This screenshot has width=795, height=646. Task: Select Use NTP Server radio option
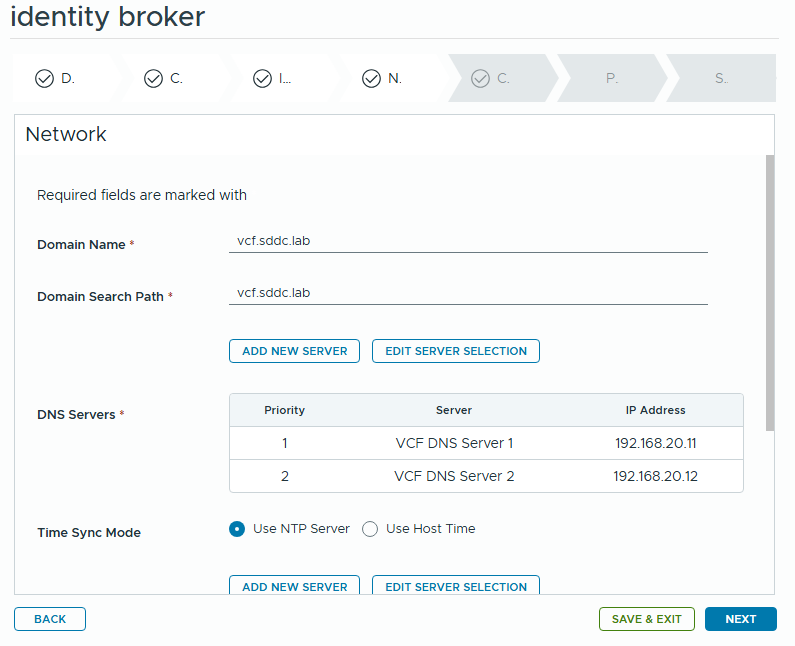coord(237,529)
